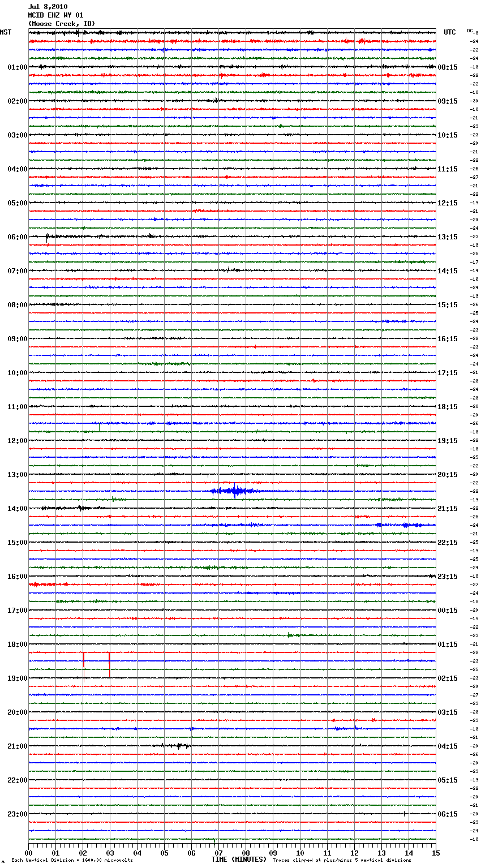Click the '21:15' UTC time label
Screen dimensions: 481x868
pyautogui.click(x=448, y=509)
